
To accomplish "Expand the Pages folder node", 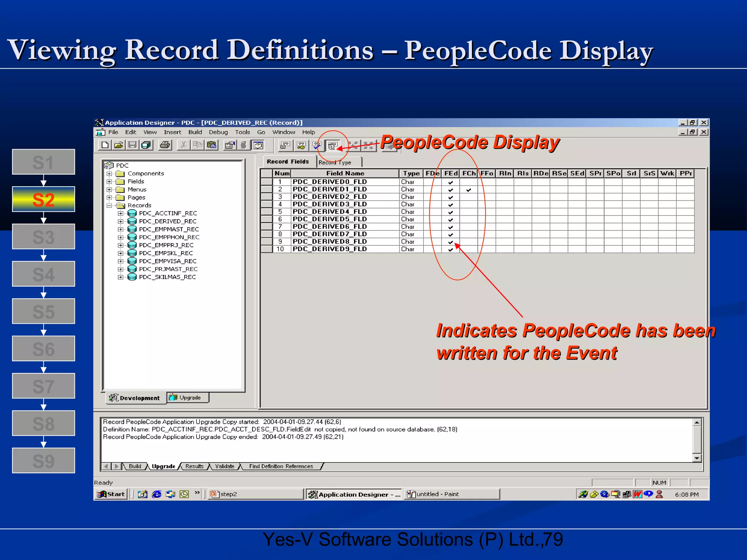I will [109, 198].
